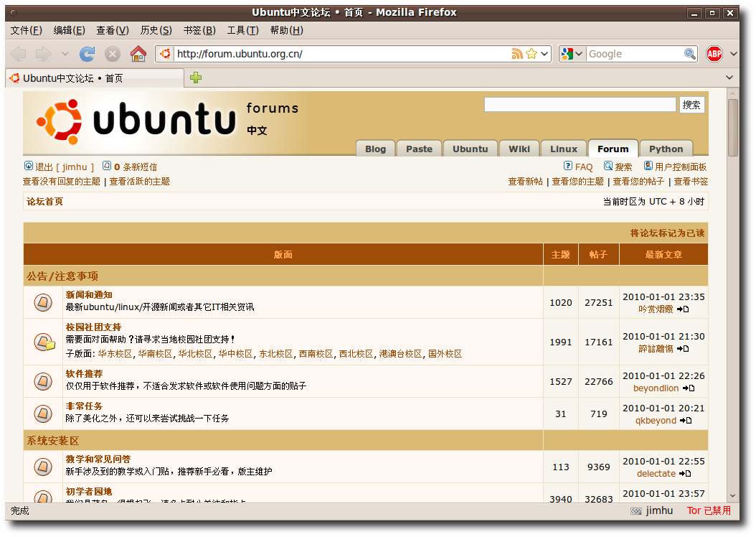The width and height of the screenshot is (756, 537).
Task: Go back with the Firefox back arrow
Action: point(19,54)
